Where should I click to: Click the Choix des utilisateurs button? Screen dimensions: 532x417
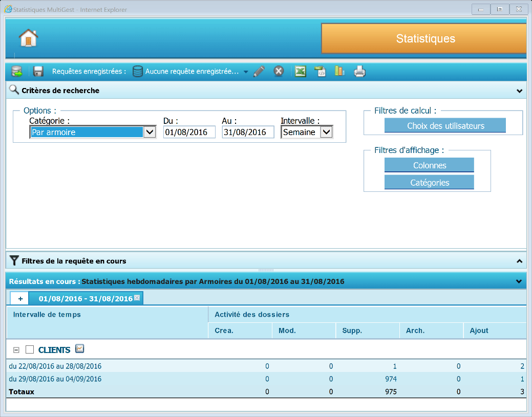[x=445, y=126]
